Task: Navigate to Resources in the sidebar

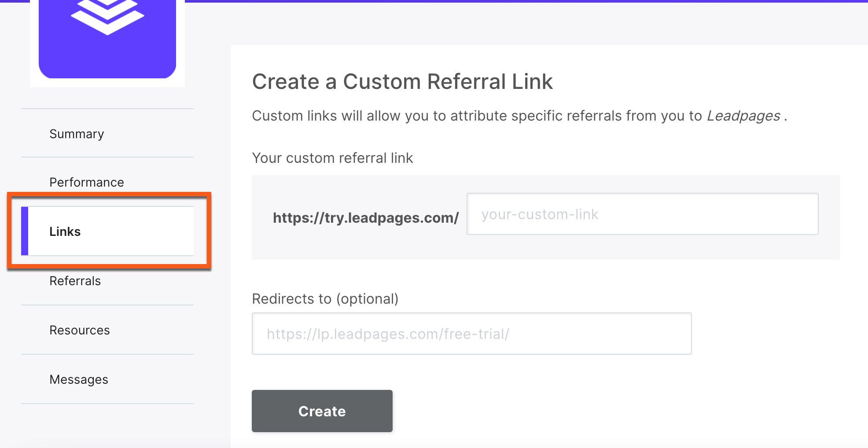Action: pos(80,330)
